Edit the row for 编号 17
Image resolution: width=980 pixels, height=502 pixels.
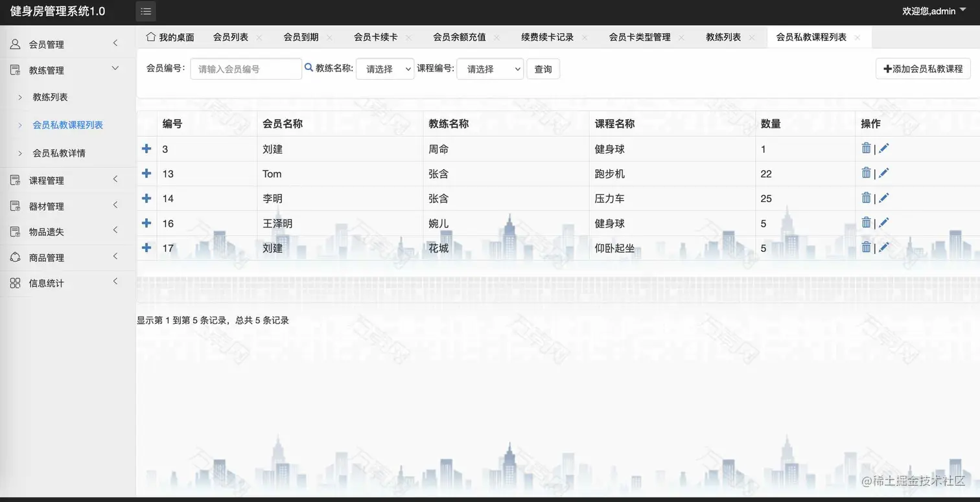point(883,247)
